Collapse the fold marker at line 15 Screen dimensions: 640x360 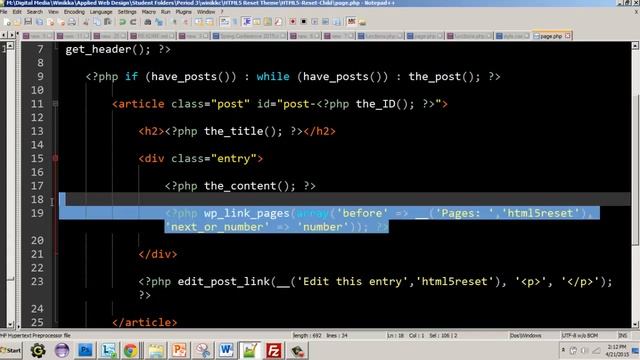coord(55,158)
